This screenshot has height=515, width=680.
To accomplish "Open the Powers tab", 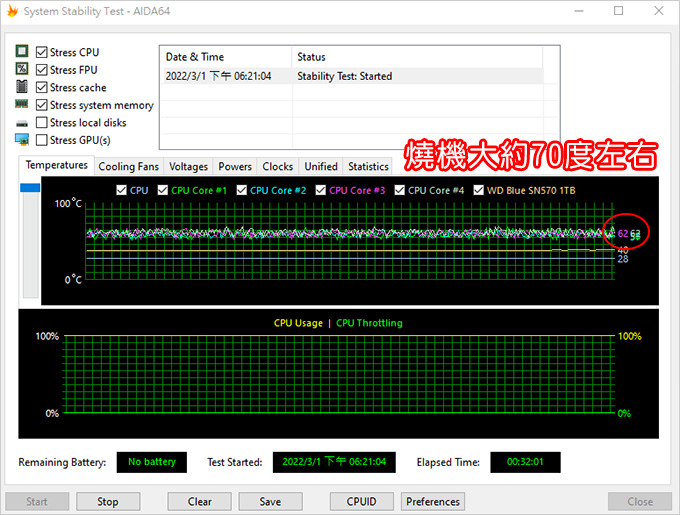I will click(x=235, y=166).
